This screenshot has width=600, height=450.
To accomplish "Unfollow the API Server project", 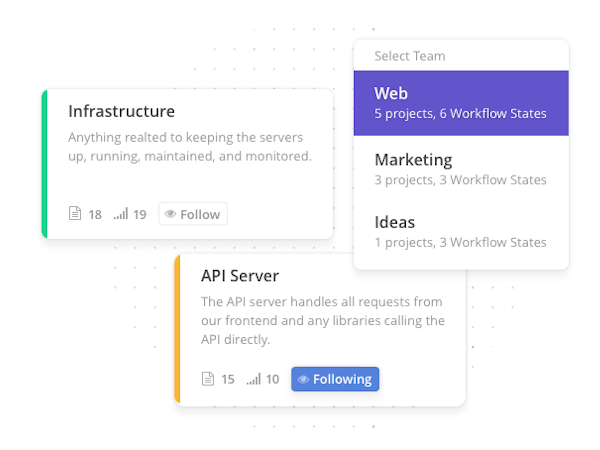I will point(335,379).
